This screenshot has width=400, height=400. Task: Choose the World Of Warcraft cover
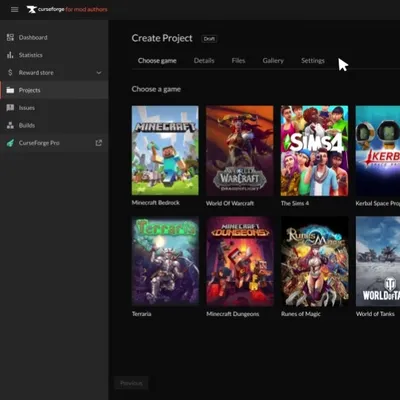[x=240, y=151]
